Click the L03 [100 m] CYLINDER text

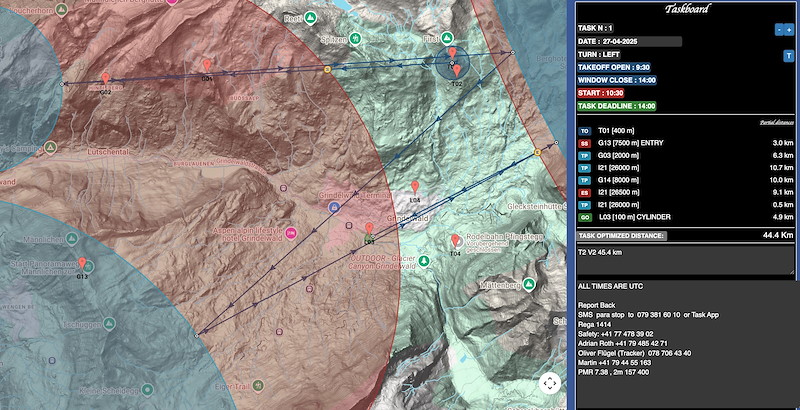tap(635, 218)
